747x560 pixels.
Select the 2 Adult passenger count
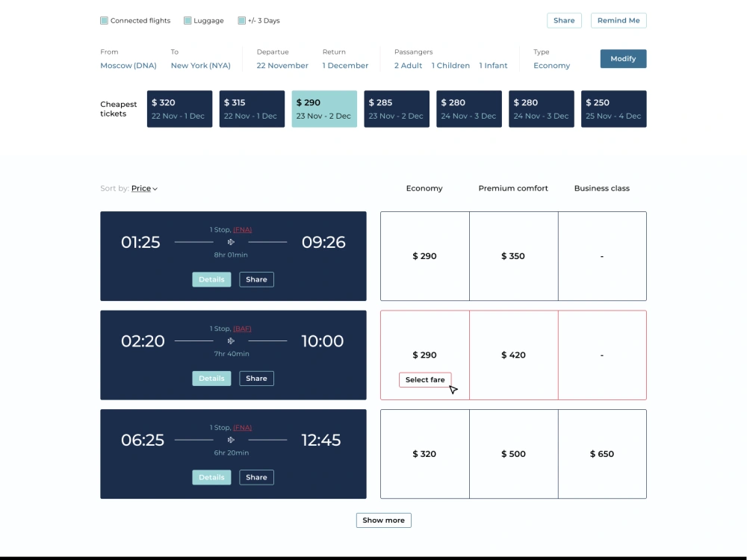point(408,66)
